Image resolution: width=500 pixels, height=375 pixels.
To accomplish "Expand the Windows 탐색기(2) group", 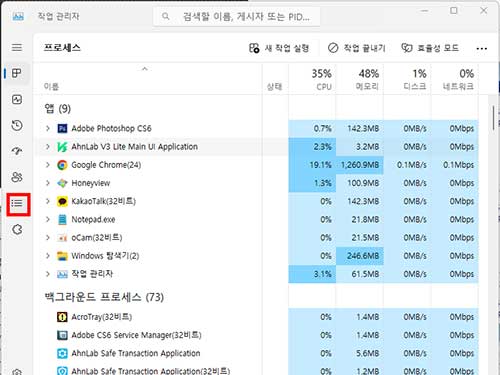I will pos(48,256).
